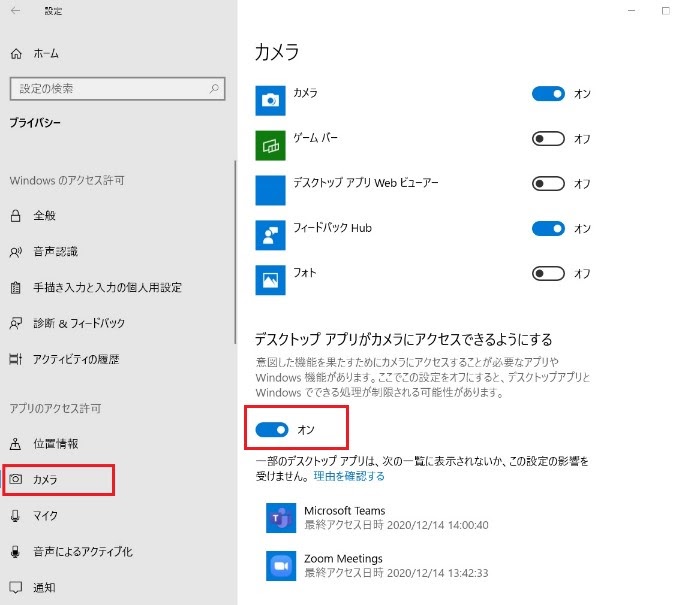Click the Zoom Meetings app name

pos(343,558)
